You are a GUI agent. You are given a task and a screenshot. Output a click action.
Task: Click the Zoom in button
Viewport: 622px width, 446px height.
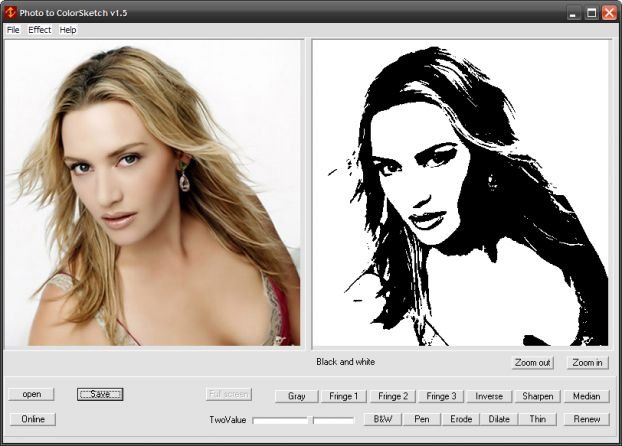pos(587,362)
